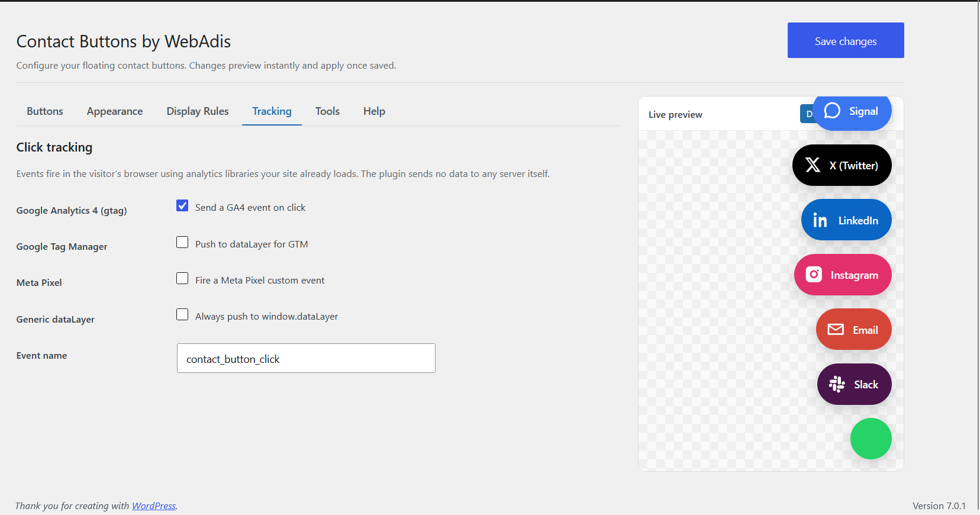Viewport: 980px width, 515px height.
Task: Click the Instagram preview button
Action: pos(843,275)
